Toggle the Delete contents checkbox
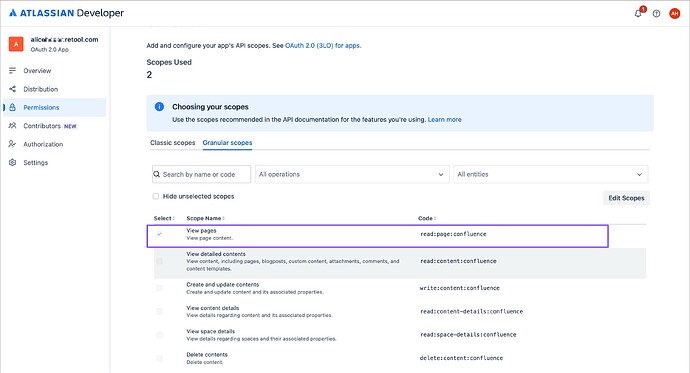Screen dimensions: 690x373 [159, 358]
